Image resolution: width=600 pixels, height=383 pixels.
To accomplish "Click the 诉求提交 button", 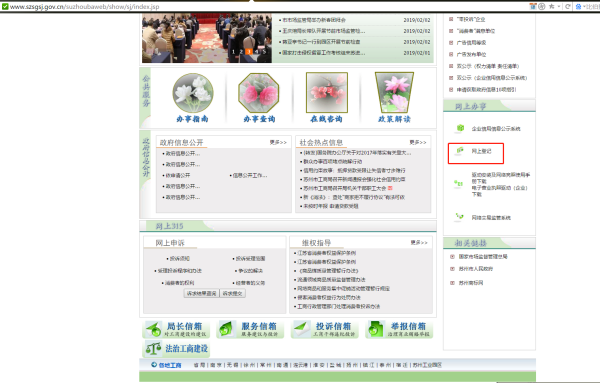I will click(x=233, y=293).
